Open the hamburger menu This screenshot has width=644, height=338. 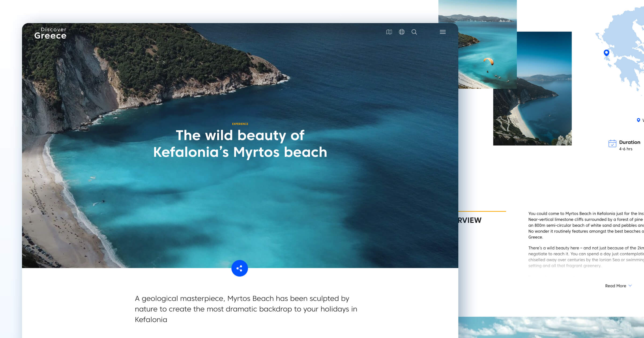[443, 32]
